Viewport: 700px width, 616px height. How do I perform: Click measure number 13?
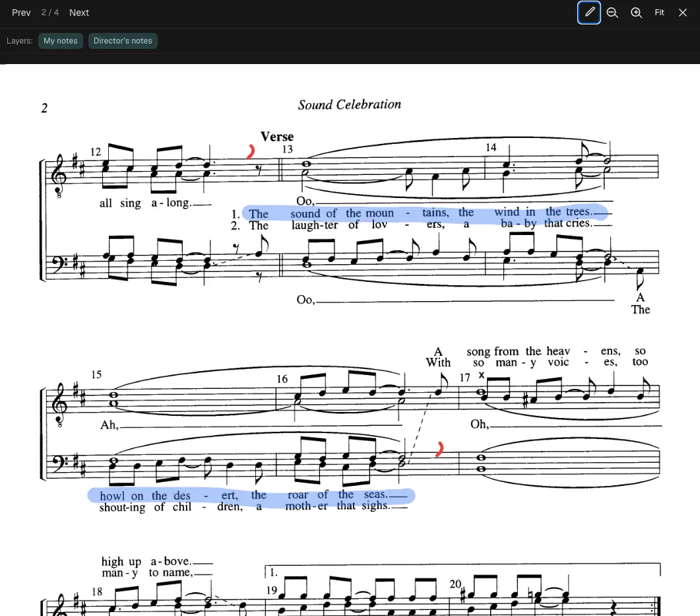click(x=288, y=149)
